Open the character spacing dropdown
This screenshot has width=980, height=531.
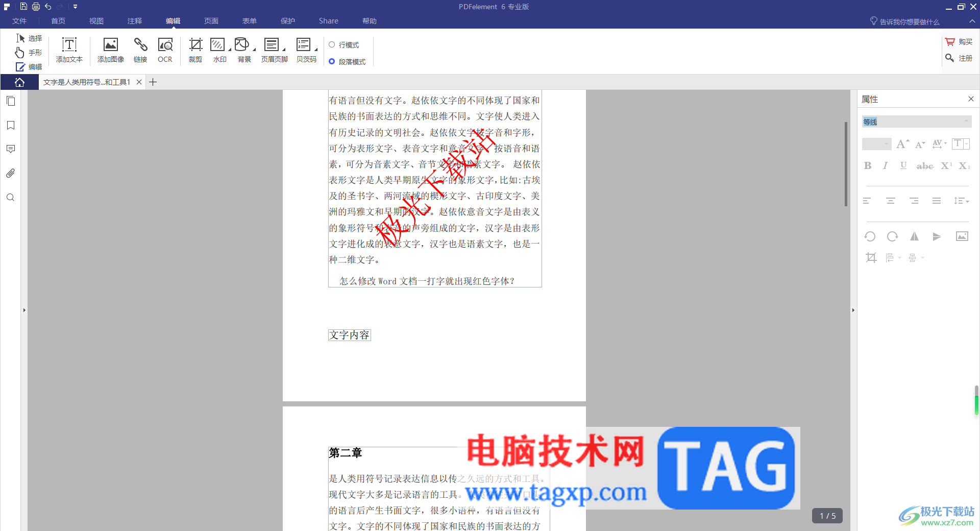tap(939, 144)
